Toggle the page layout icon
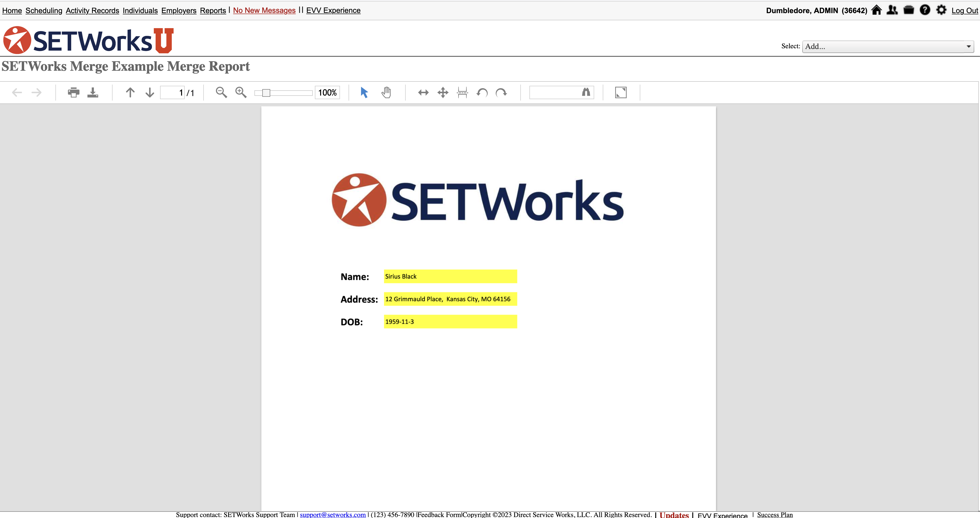980x518 pixels. [462, 92]
